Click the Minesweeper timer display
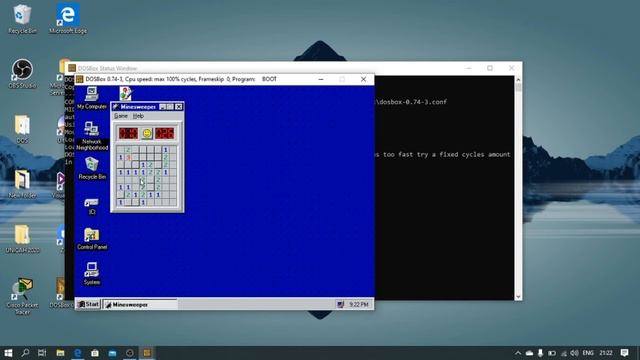Viewport: 640px width, 360px height. pos(165,133)
